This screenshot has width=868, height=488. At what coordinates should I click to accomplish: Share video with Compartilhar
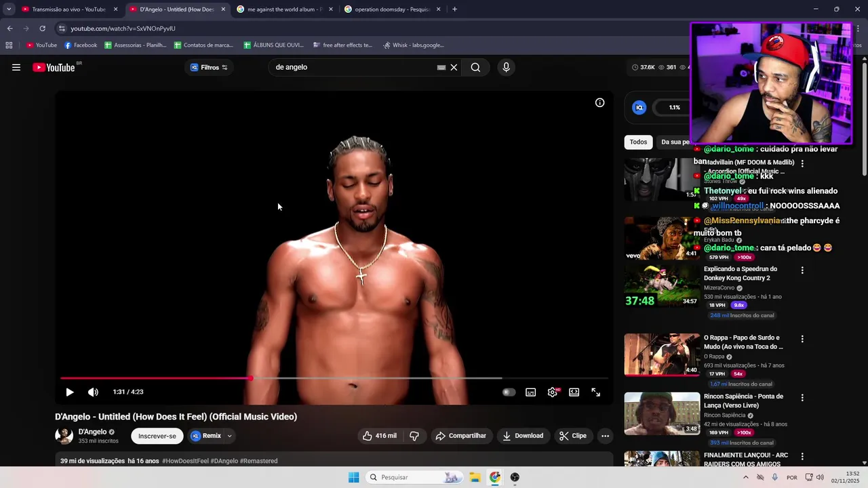point(461,436)
